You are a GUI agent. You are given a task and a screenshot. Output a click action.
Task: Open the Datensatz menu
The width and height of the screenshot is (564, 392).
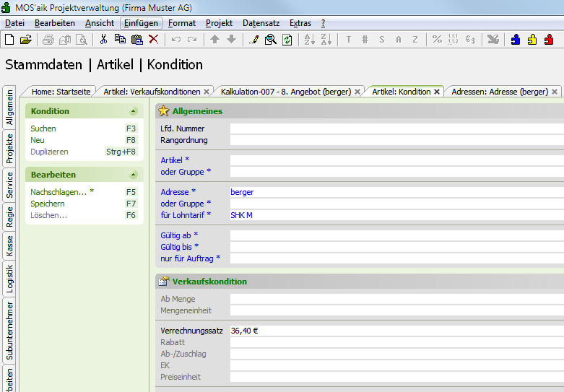261,23
